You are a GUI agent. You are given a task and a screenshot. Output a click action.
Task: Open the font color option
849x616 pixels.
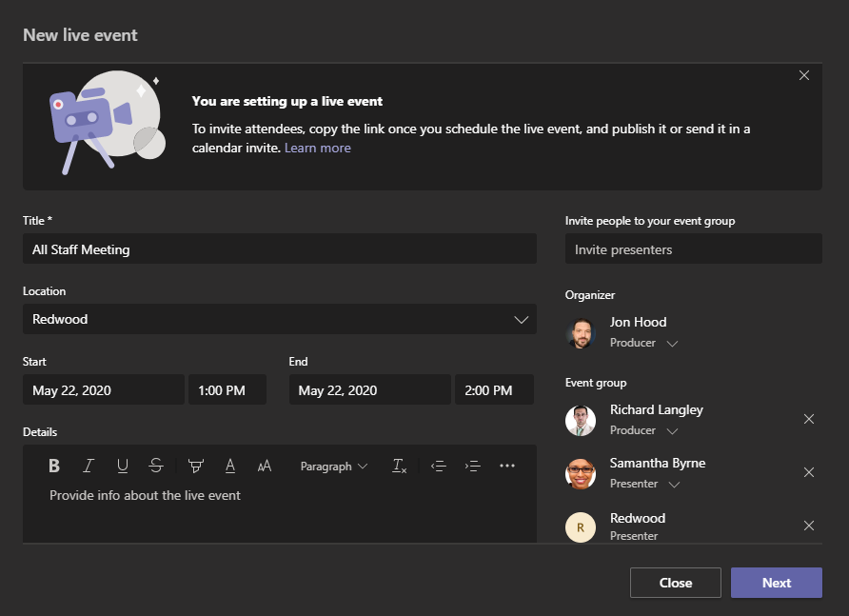229,466
